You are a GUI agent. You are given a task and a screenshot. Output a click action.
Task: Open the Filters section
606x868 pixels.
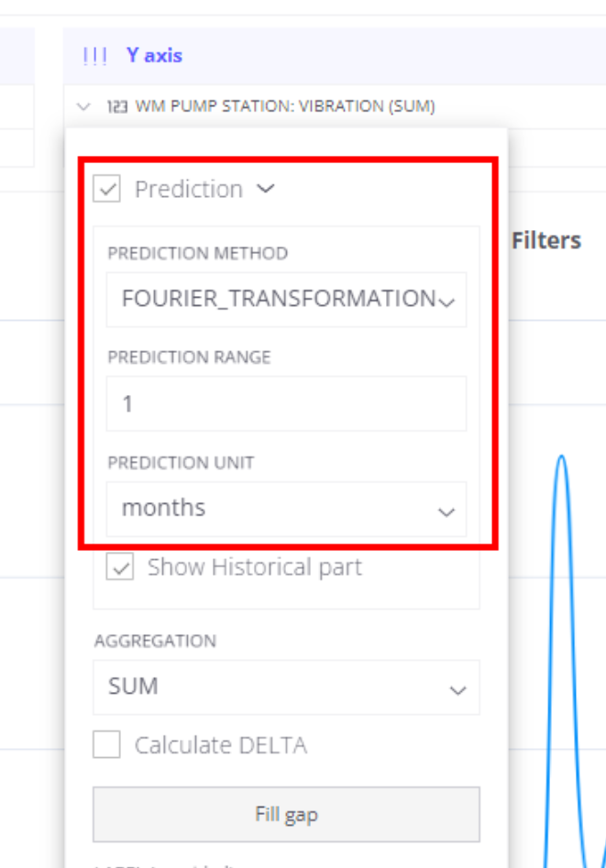click(546, 240)
